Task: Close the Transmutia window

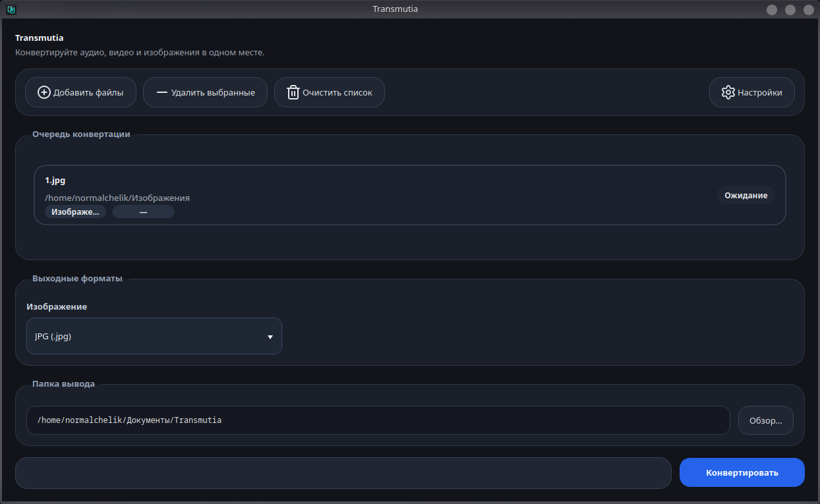Action: pos(809,9)
